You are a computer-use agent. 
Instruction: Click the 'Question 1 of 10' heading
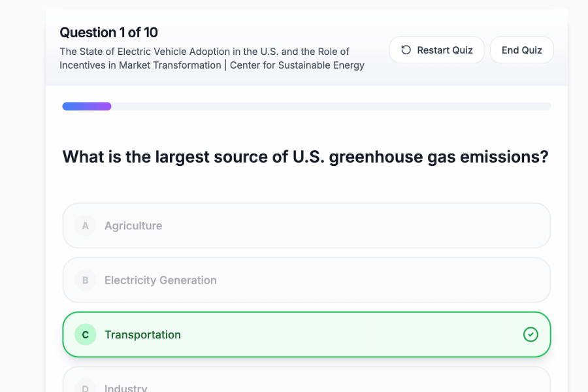[108, 33]
